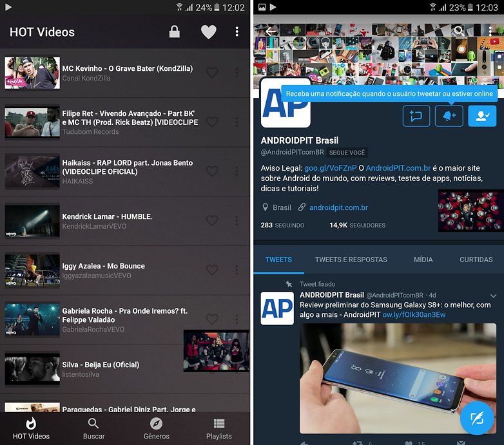Screen dimensions: 504x445
Task: Open options menu for MC Kevinho video
Action: 237,73
